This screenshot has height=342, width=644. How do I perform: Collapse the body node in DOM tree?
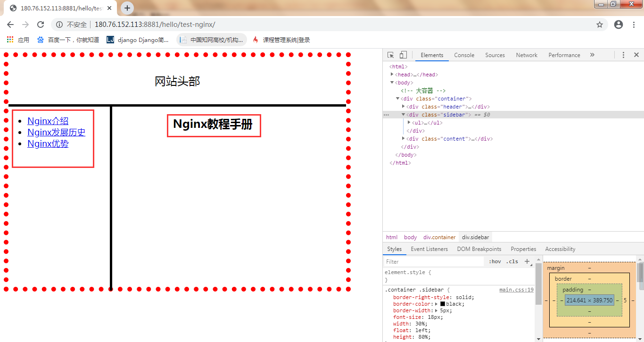[392, 83]
